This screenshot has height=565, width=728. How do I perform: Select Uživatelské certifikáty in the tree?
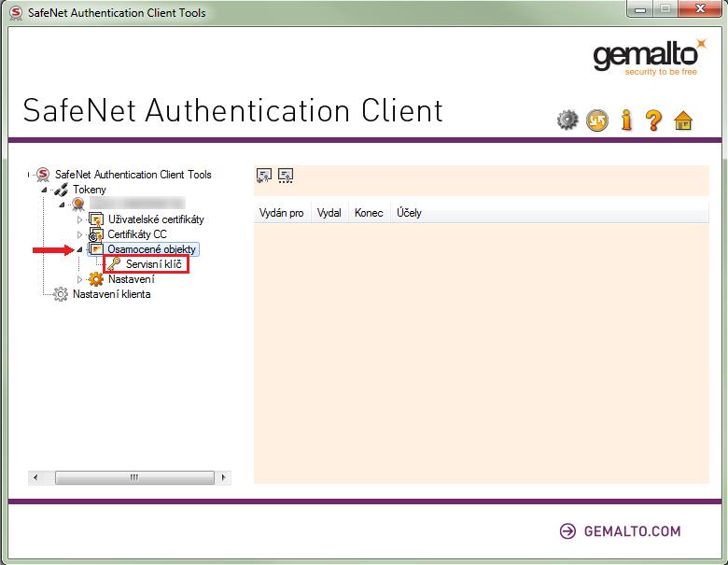pos(156,219)
